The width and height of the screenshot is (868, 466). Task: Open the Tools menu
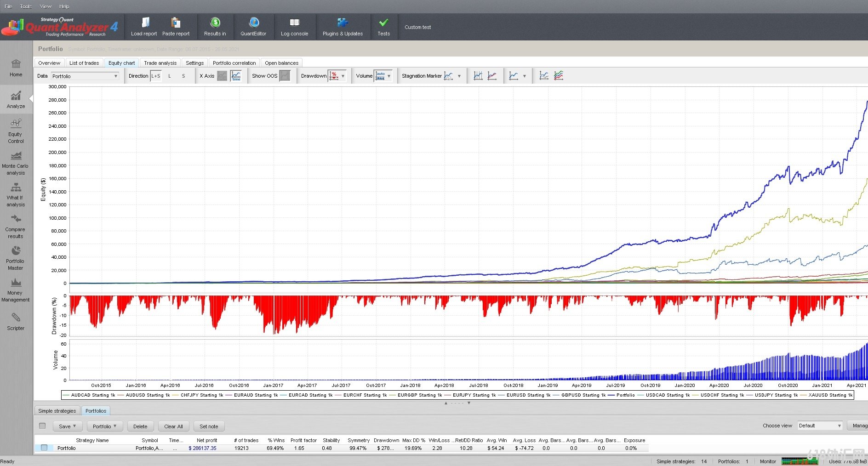(26, 6)
